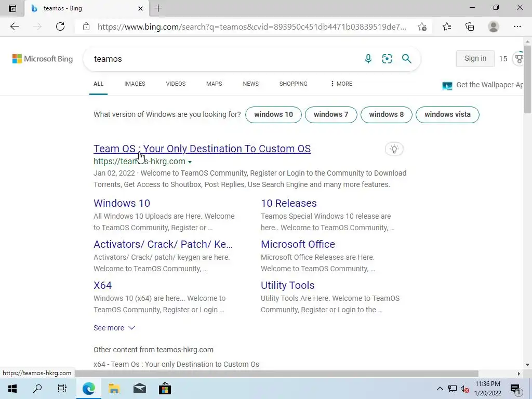Open taskbar Search

click(37, 389)
